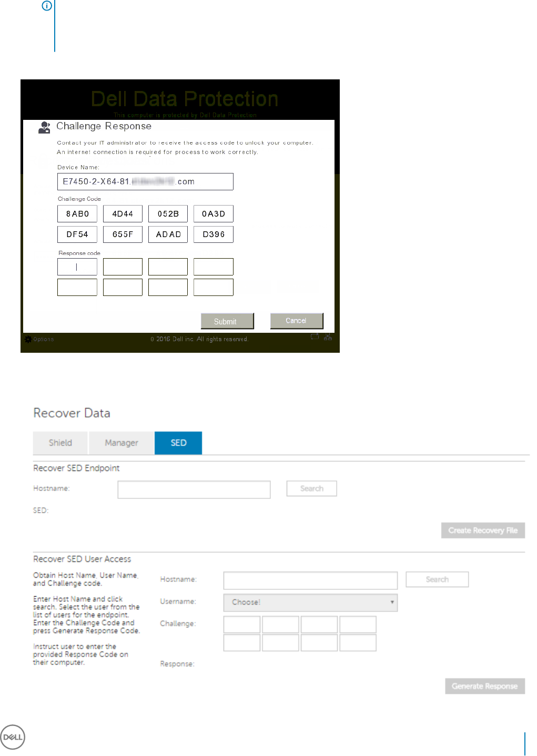Image resolution: width=537 pixels, height=756 pixels.
Task: Click the Challenge Response title
Action: tap(104, 126)
